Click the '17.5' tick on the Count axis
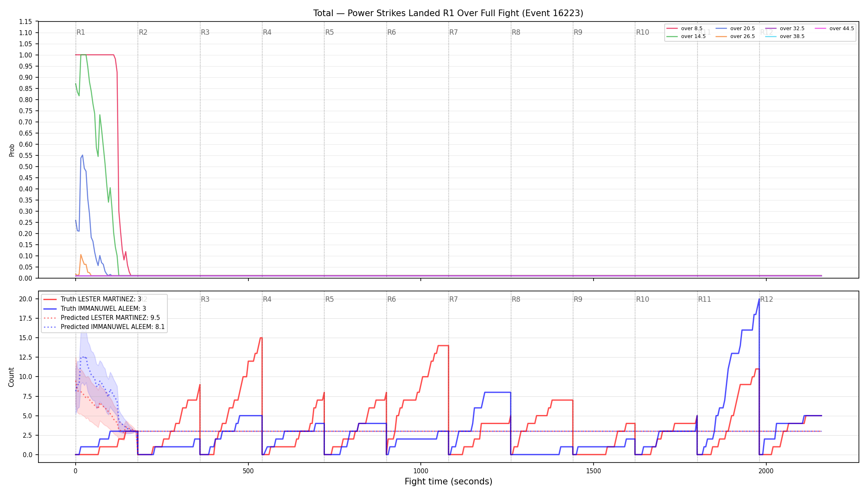868x496 pixels. pos(25,319)
